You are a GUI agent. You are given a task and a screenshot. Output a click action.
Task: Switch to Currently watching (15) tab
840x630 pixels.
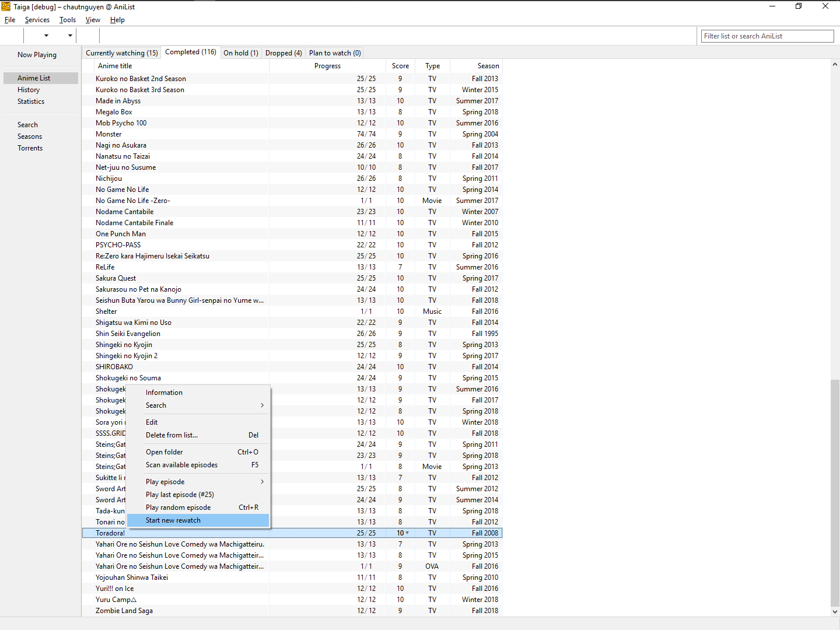point(122,53)
